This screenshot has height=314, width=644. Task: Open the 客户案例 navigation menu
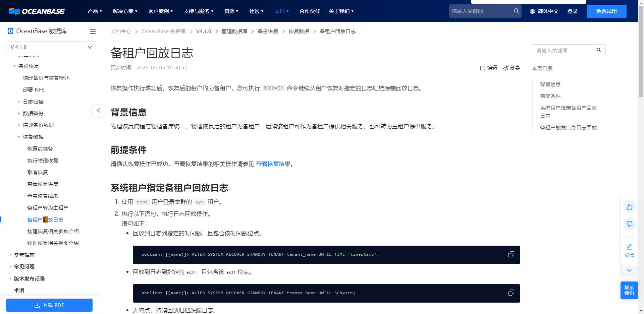(161, 11)
